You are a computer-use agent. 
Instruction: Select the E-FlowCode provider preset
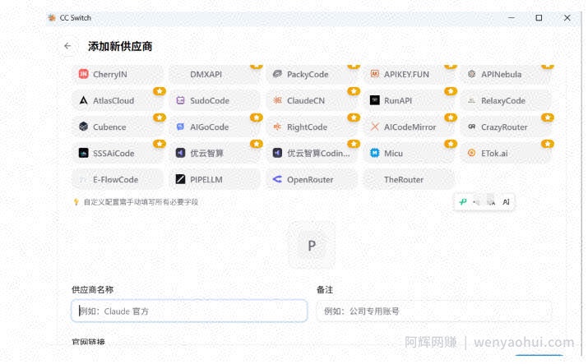coord(118,179)
